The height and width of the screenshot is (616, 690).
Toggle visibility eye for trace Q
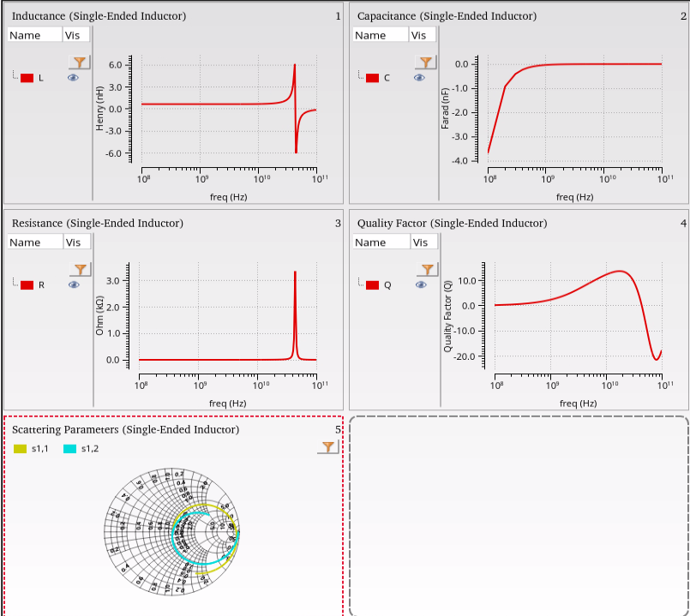(421, 284)
